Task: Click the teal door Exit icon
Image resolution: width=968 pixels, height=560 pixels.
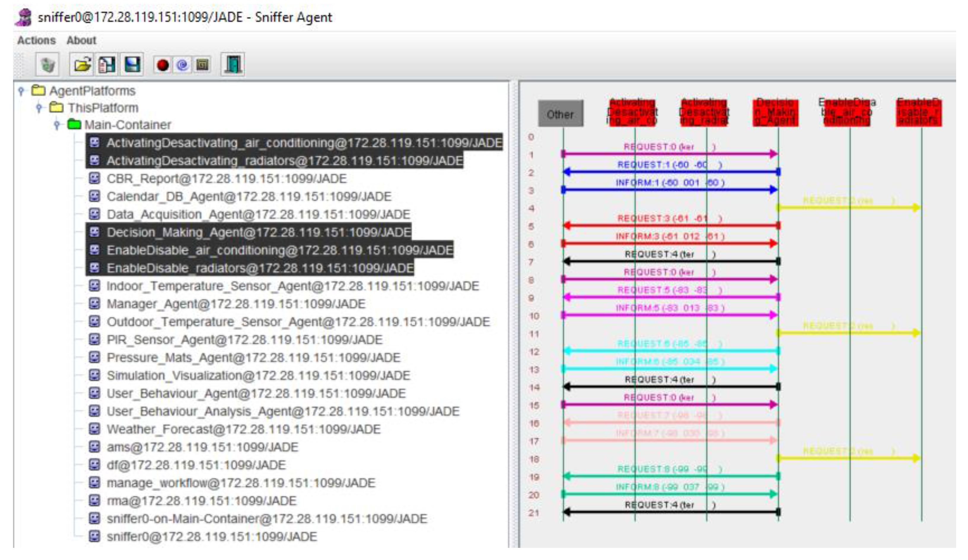Action: [233, 65]
